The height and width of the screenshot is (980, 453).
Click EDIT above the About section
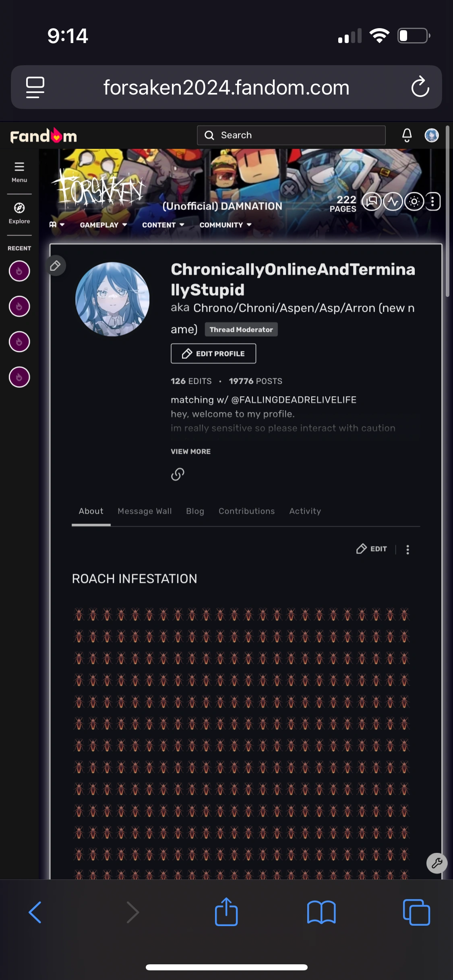point(371,549)
